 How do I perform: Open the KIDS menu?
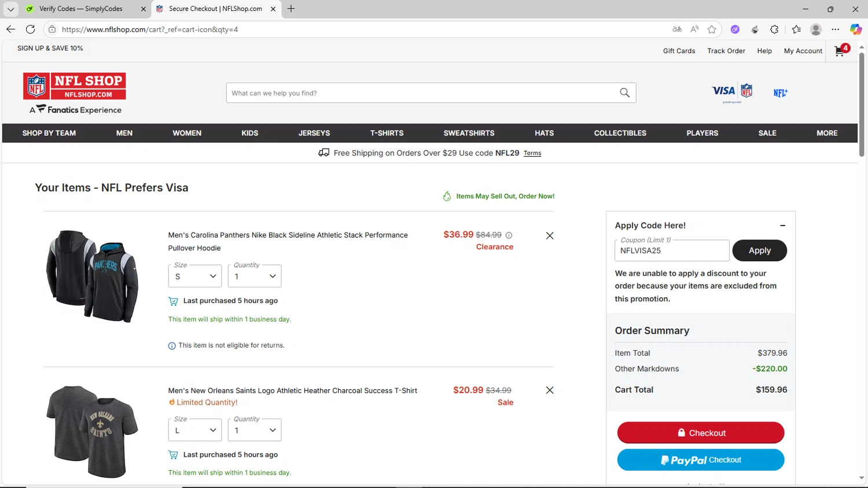(250, 133)
